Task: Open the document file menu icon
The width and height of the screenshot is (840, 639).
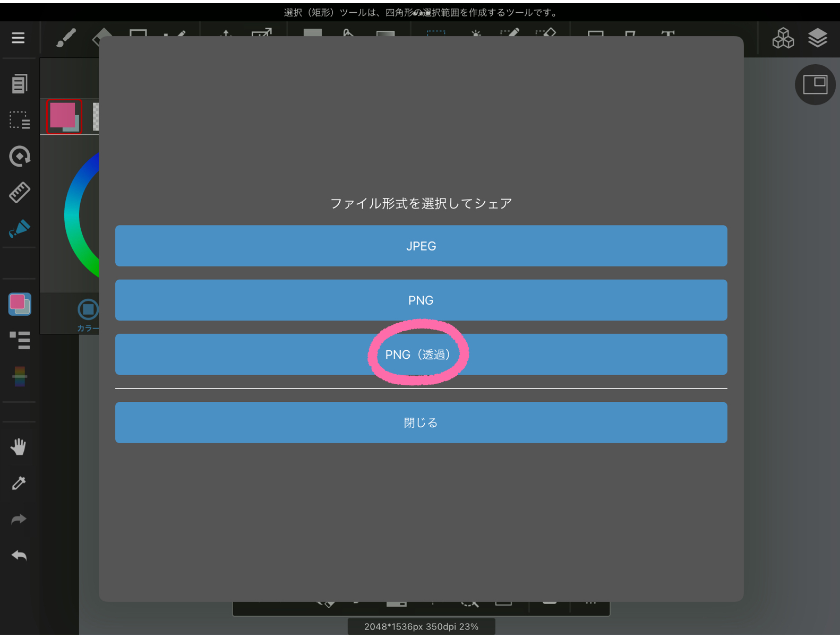Action: coord(19,83)
